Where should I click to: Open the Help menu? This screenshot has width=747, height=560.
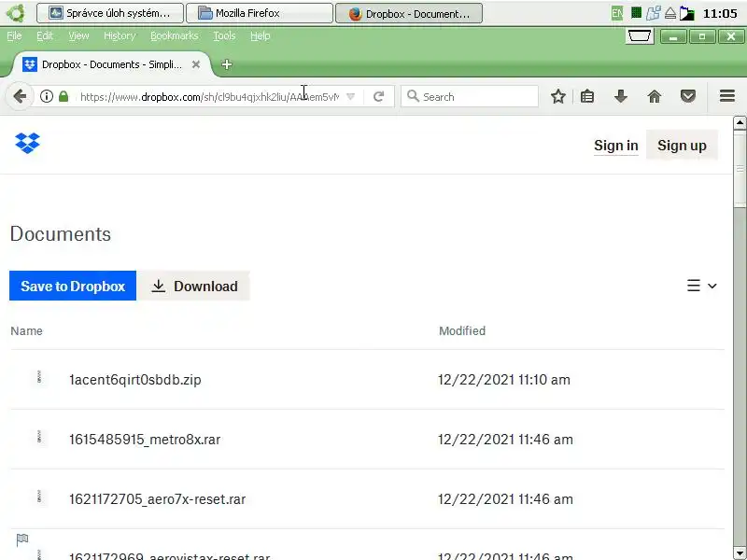(x=261, y=35)
